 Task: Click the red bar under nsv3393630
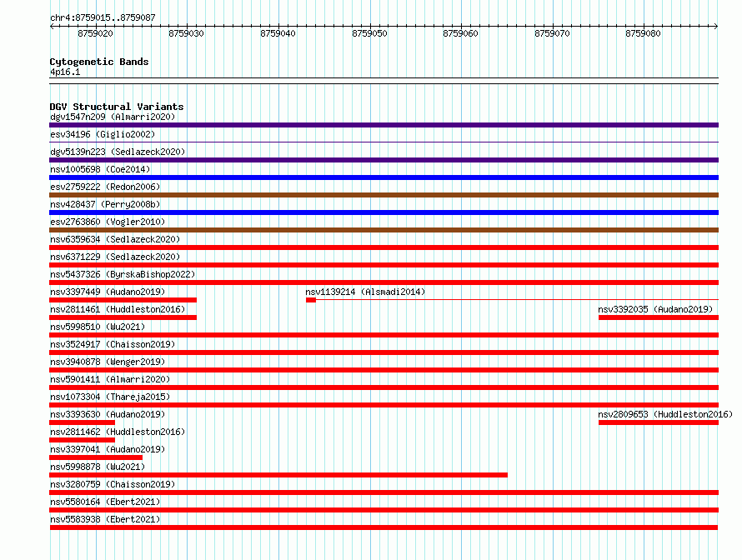82,422
